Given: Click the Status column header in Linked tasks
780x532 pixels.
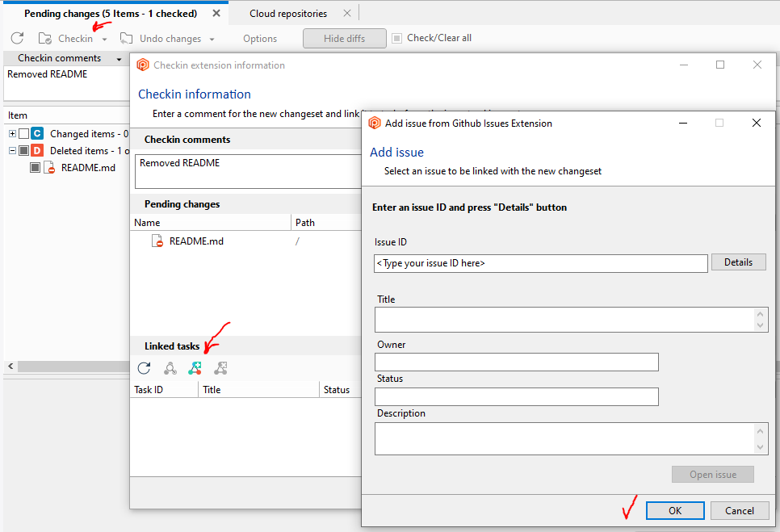Looking at the screenshot, I should pyautogui.click(x=340, y=390).
